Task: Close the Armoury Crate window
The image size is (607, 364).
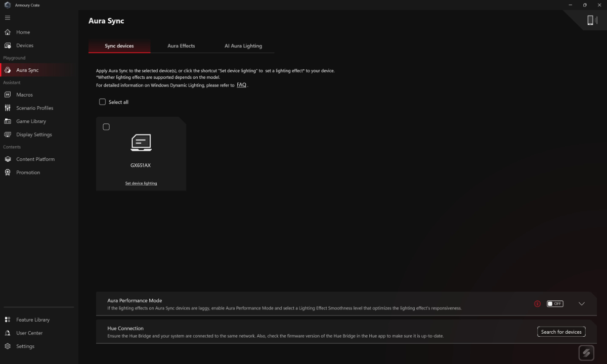Action: point(599,5)
